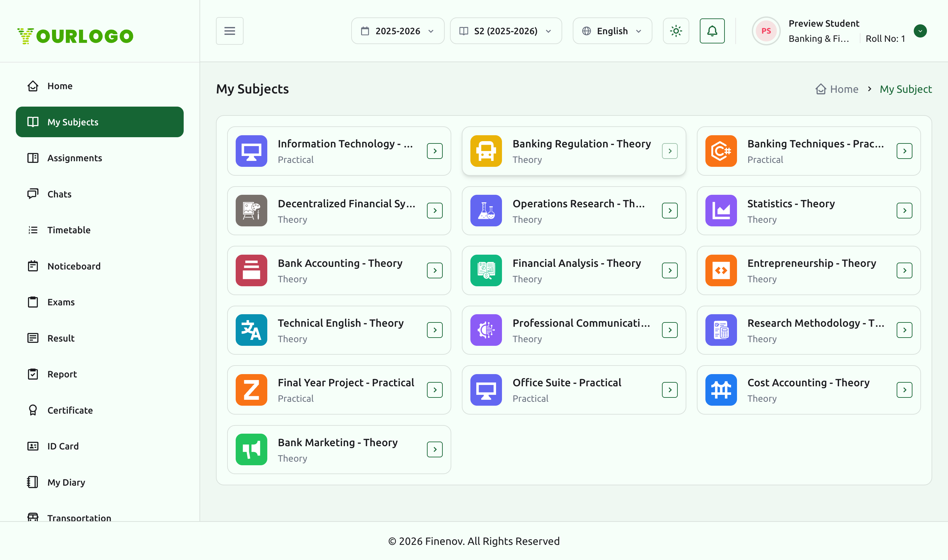Open Operations Research via its arrow

tap(670, 211)
